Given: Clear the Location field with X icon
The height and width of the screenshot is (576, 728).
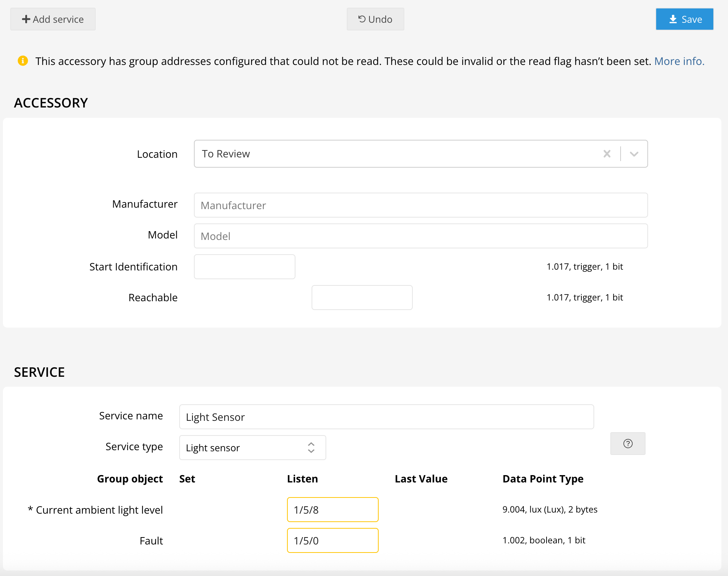Looking at the screenshot, I should click(x=607, y=154).
